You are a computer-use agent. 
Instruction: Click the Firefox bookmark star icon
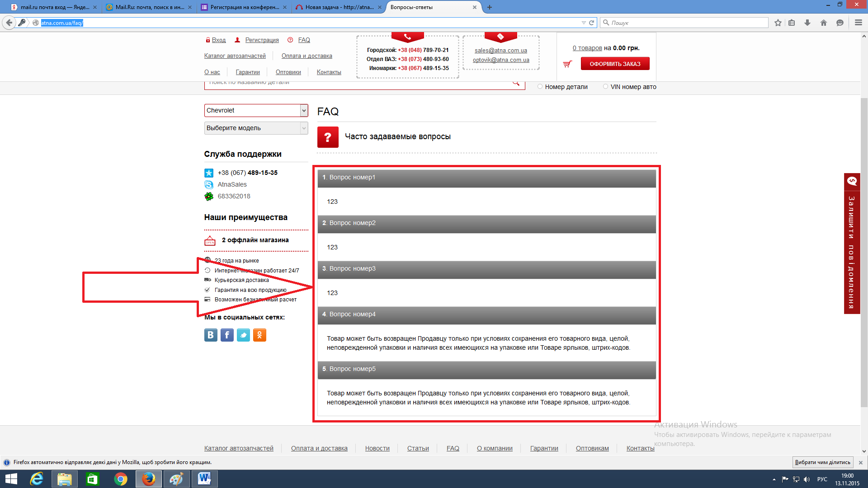[x=778, y=23]
